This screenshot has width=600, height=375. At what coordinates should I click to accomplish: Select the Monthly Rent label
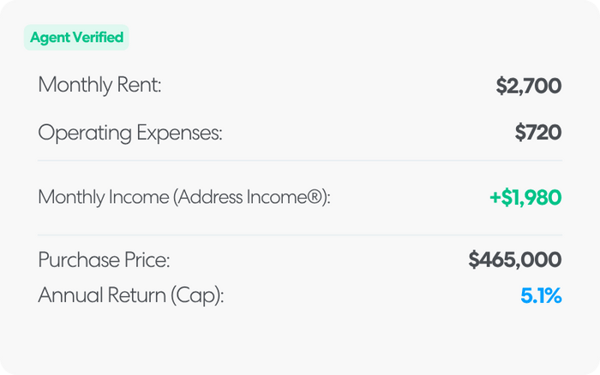click(99, 85)
